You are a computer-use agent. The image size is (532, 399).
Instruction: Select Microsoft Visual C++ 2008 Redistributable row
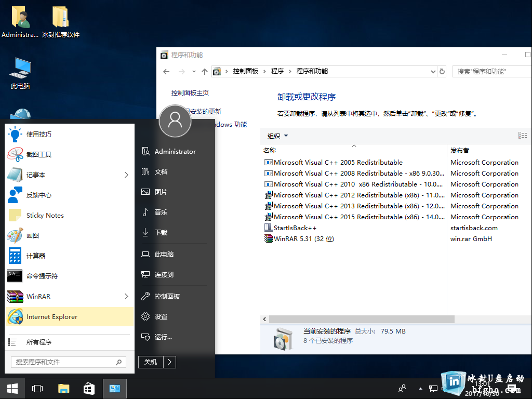[354, 174]
